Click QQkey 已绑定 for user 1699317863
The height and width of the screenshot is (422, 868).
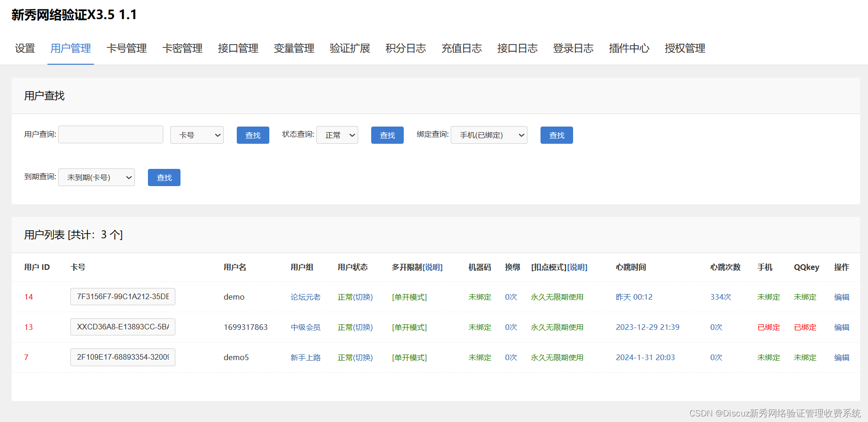click(x=805, y=327)
